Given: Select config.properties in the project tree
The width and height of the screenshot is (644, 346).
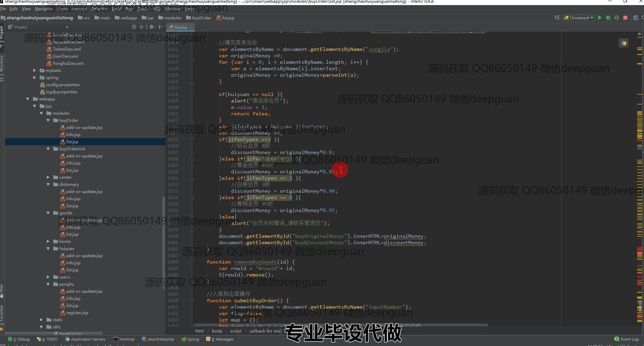Looking at the screenshot, I should [62, 85].
